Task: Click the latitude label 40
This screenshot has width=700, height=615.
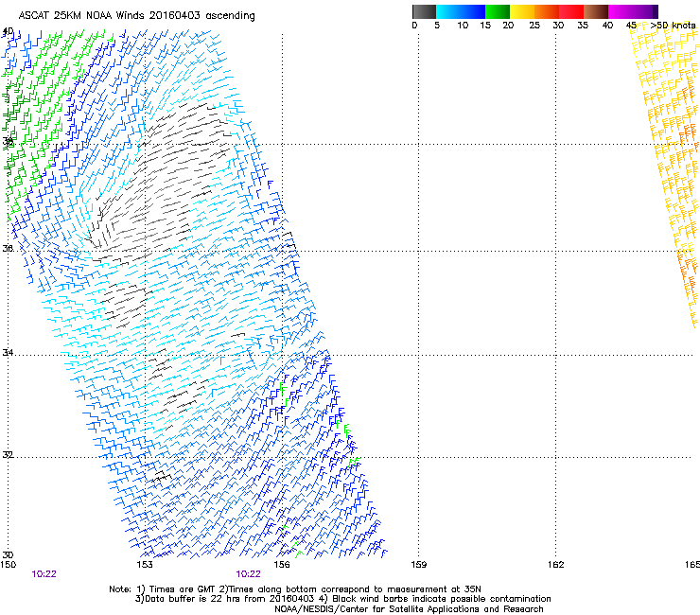Action: (8, 31)
